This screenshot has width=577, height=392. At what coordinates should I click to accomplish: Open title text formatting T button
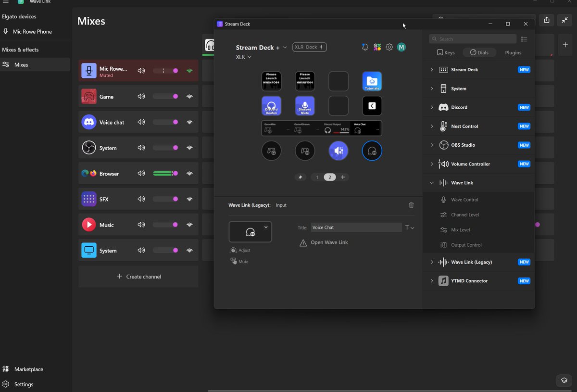[409, 228]
